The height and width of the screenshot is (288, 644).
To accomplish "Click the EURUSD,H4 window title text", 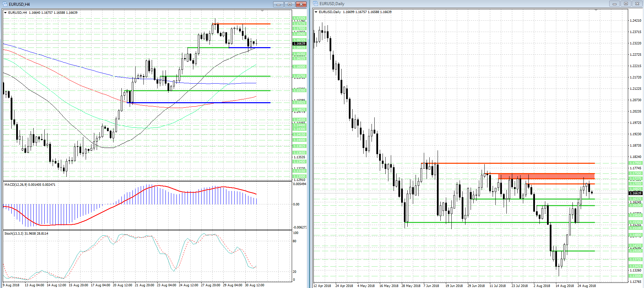I will tap(19, 4).
